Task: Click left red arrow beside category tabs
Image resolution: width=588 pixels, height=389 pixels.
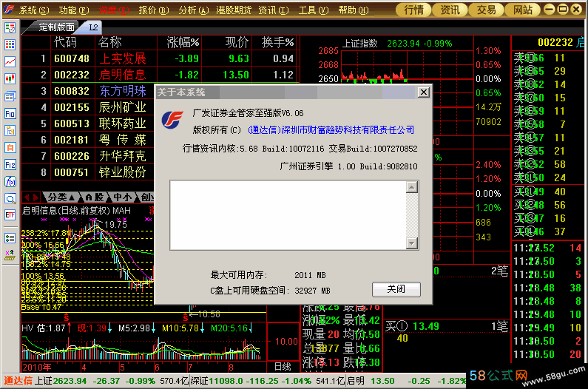Action: pos(26,197)
